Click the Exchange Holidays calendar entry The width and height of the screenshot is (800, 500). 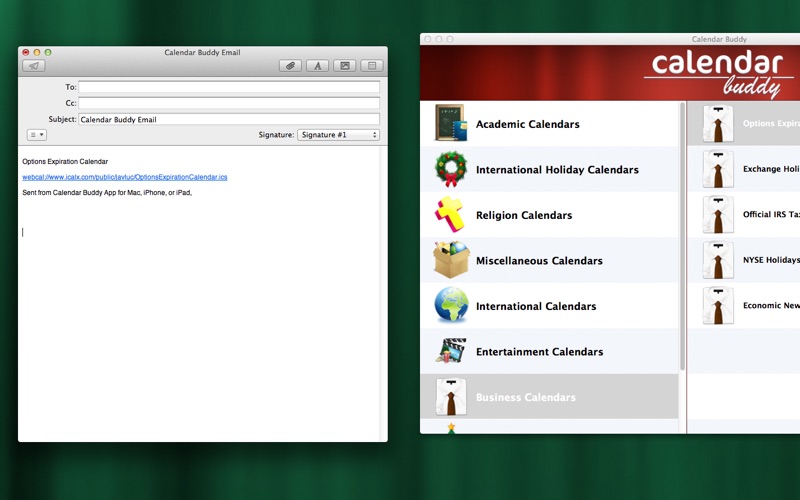click(744, 169)
